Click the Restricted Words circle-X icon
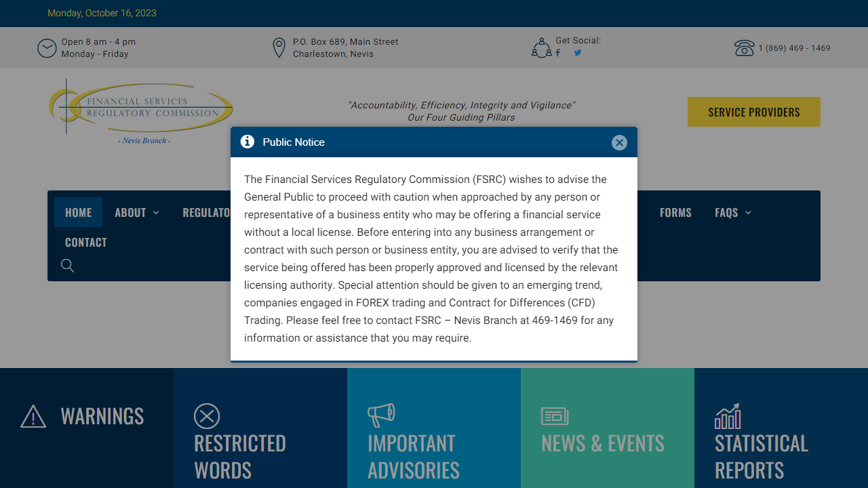Image resolution: width=868 pixels, height=488 pixels. [207, 416]
